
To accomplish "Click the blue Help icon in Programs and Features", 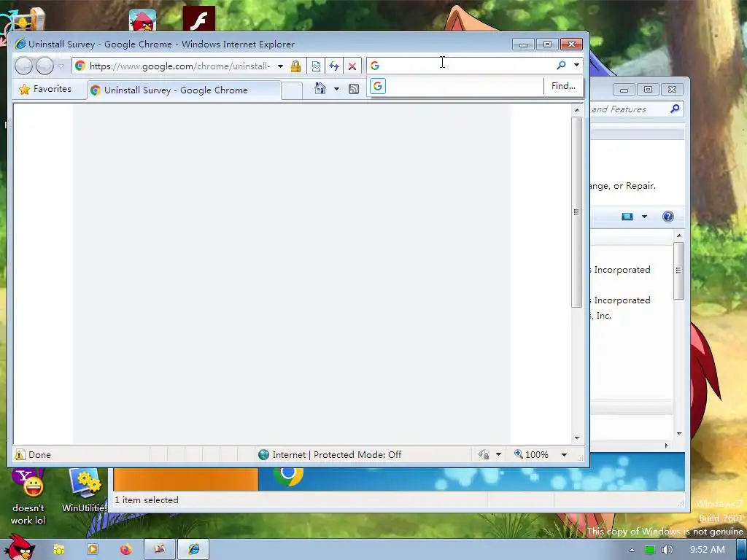I will [668, 217].
